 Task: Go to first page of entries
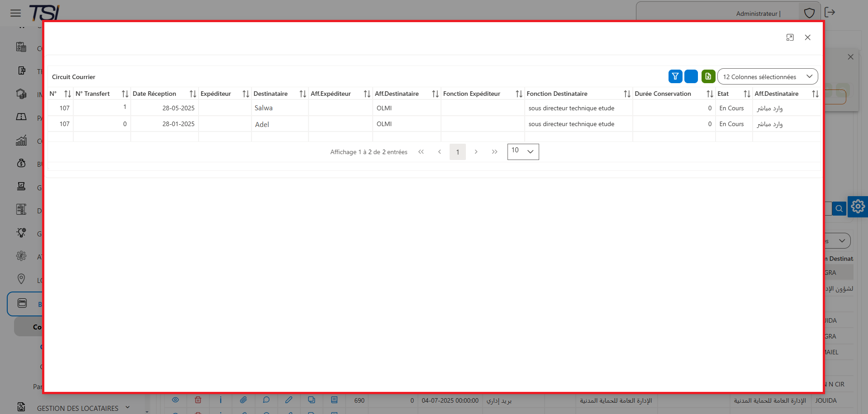421,152
